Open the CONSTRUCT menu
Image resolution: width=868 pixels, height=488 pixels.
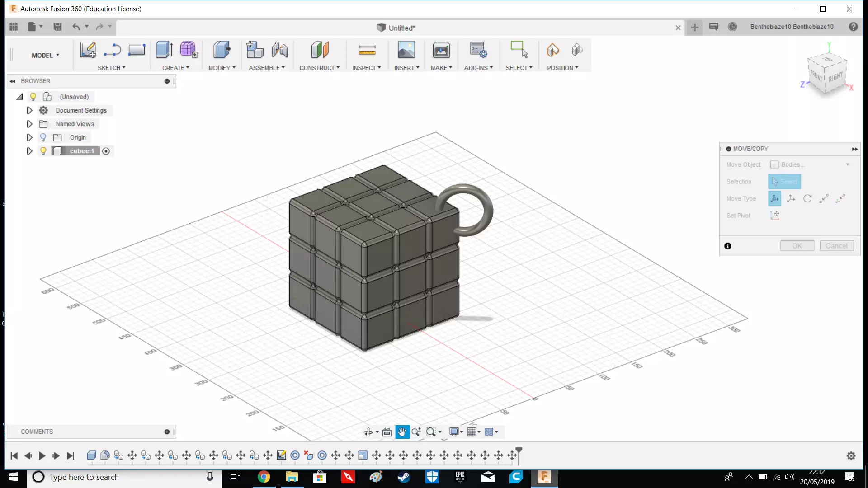point(319,68)
